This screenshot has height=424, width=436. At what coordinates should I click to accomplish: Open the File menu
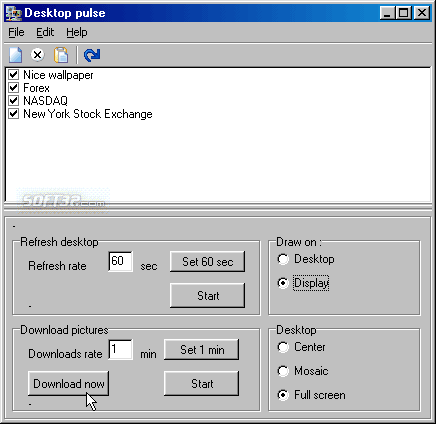16,32
